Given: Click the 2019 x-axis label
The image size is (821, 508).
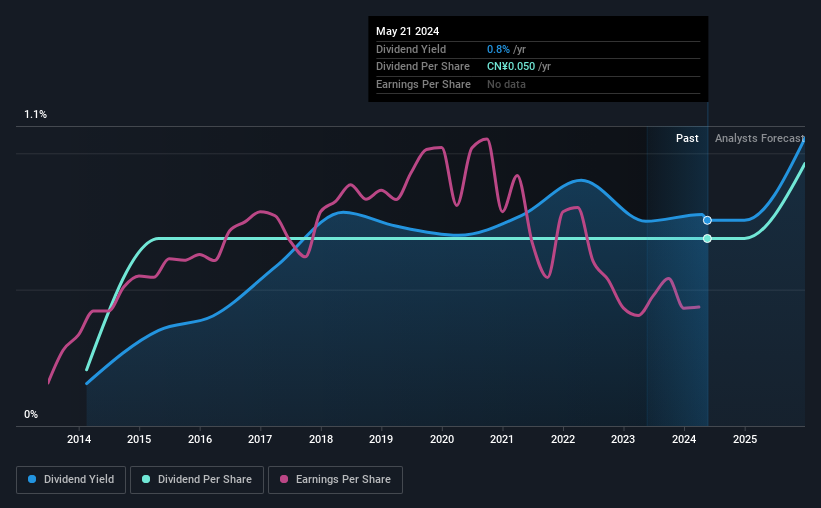Looking at the screenshot, I should tap(381, 439).
